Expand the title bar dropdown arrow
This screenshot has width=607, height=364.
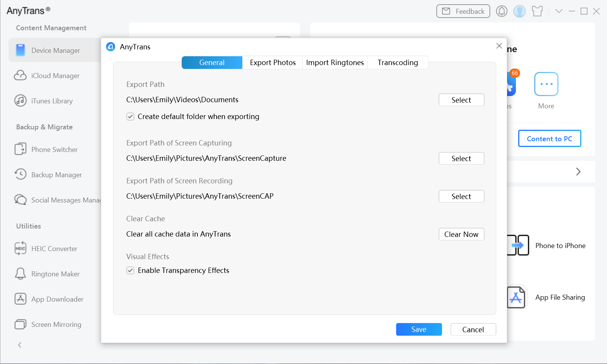(x=559, y=11)
